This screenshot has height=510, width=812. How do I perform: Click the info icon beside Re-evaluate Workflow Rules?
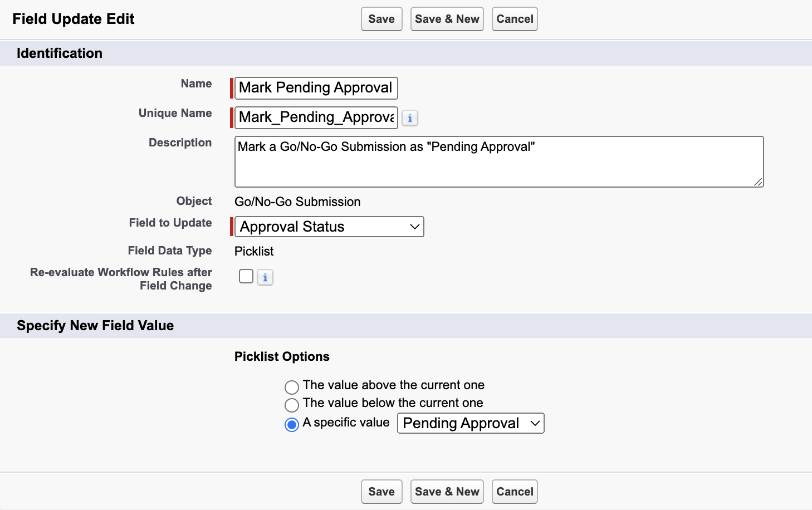tap(265, 277)
